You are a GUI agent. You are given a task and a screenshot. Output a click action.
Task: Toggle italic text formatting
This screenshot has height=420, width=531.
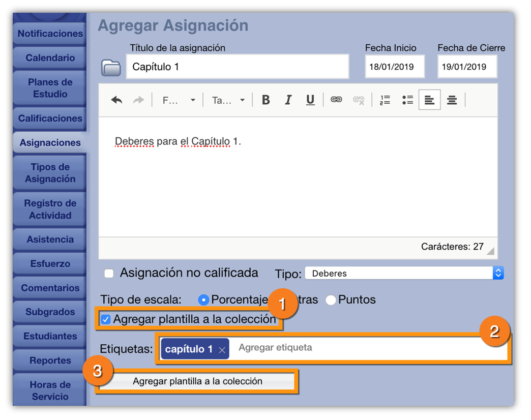tap(288, 100)
